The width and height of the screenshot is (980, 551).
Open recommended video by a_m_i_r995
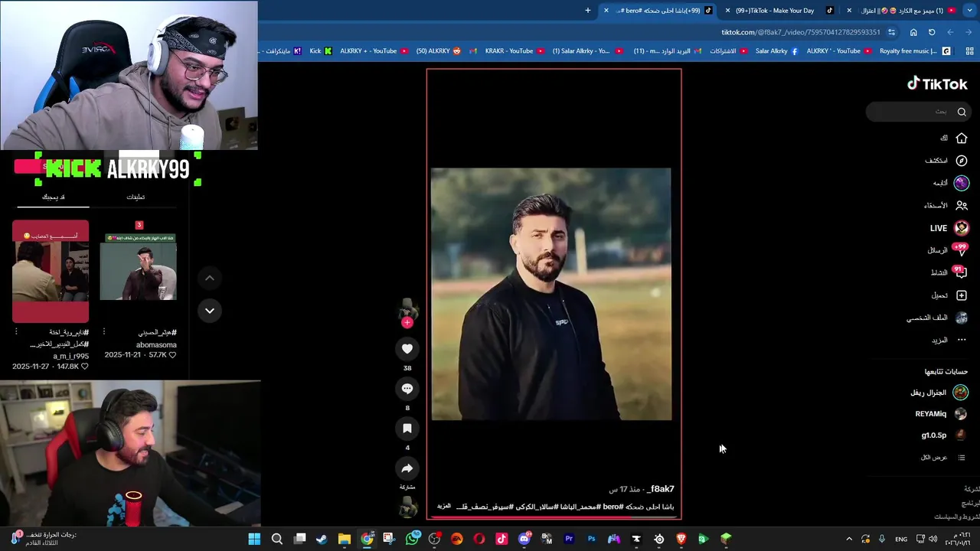[51, 272]
